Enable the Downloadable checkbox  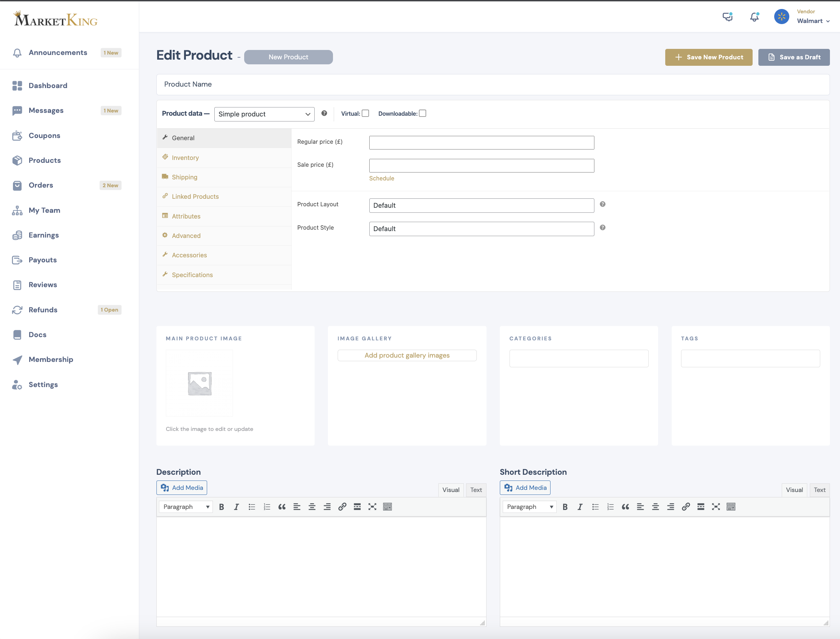click(423, 113)
